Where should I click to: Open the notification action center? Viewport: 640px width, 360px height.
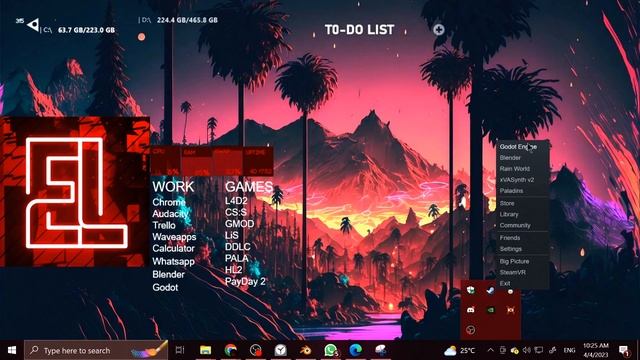click(x=624, y=350)
